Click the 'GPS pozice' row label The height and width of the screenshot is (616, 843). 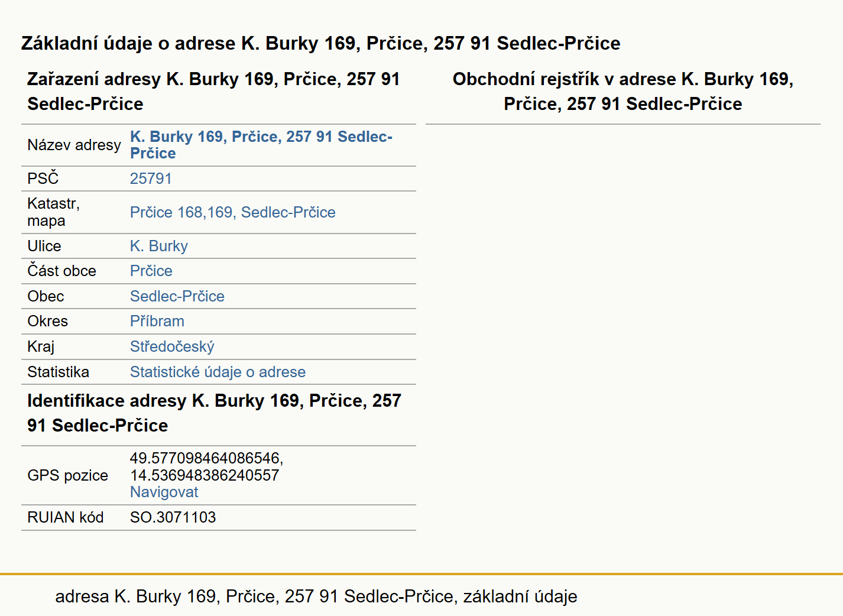[68, 475]
